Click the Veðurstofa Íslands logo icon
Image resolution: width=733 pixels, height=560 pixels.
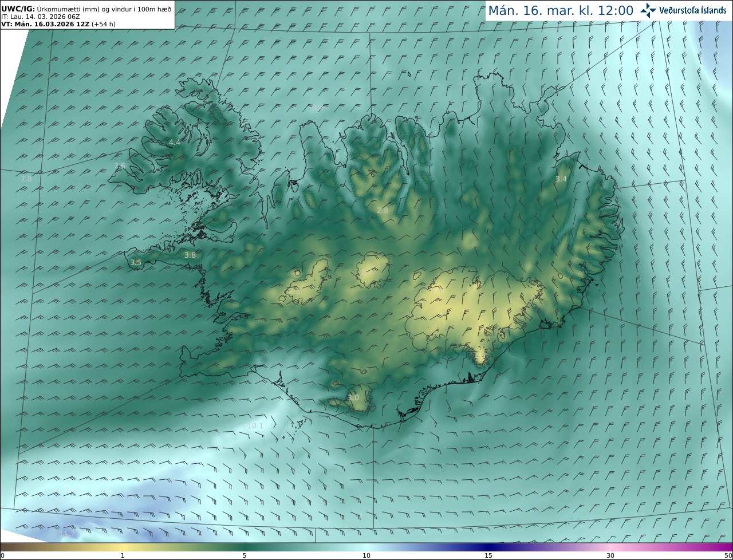(648, 10)
